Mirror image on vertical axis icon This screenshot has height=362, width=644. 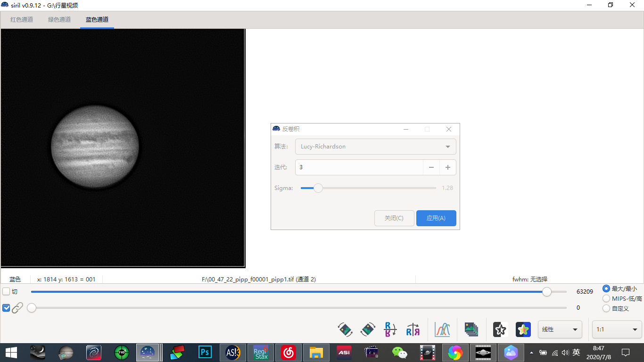[x=413, y=329]
